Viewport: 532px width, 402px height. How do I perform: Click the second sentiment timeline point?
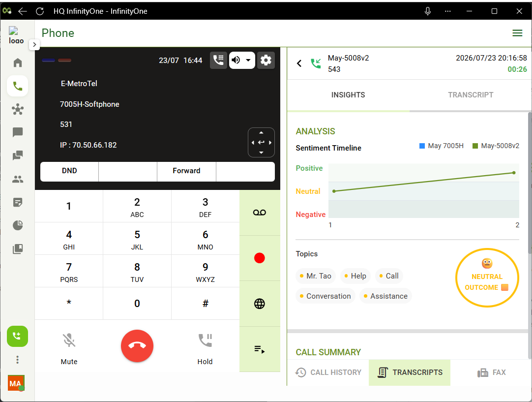[514, 173]
